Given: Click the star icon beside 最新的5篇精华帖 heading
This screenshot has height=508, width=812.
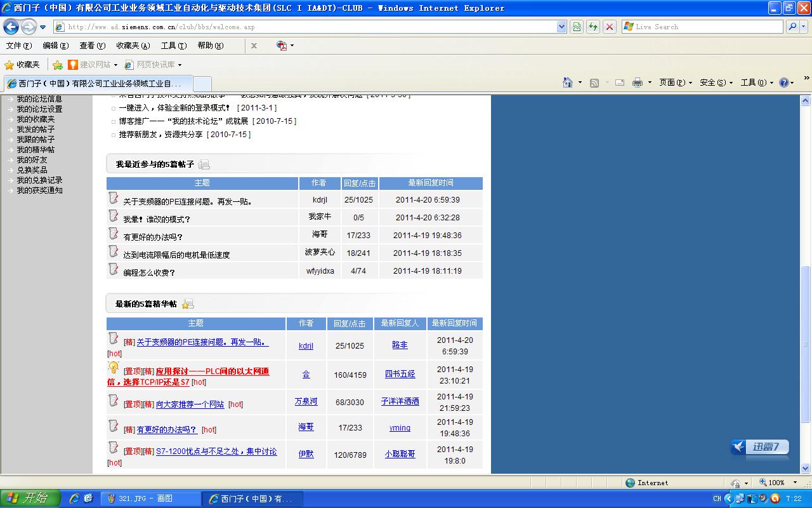Looking at the screenshot, I should click(188, 304).
